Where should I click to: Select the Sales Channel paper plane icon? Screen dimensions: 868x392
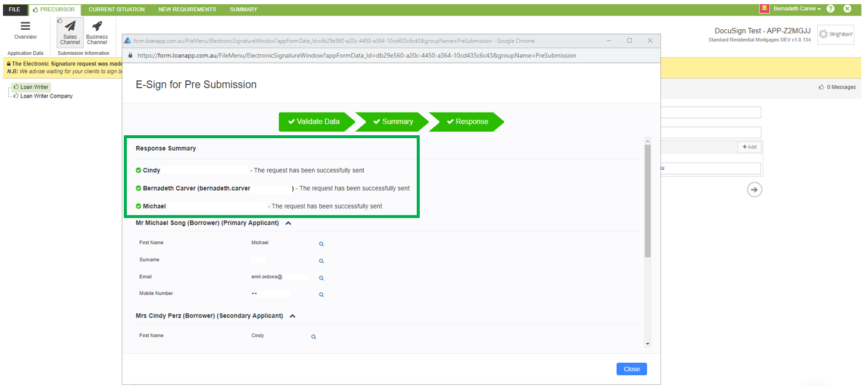coord(70,27)
